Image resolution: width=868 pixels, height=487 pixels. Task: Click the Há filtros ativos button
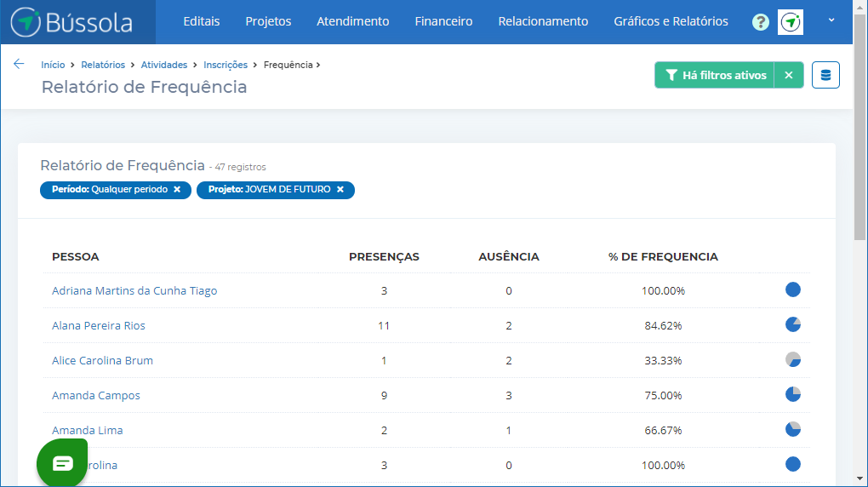click(x=715, y=75)
